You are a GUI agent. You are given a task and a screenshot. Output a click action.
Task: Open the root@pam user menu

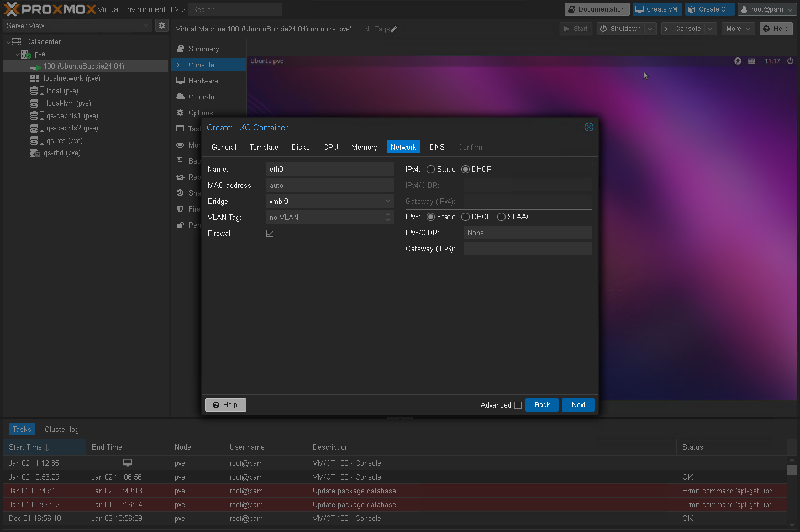(x=767, y=9)
